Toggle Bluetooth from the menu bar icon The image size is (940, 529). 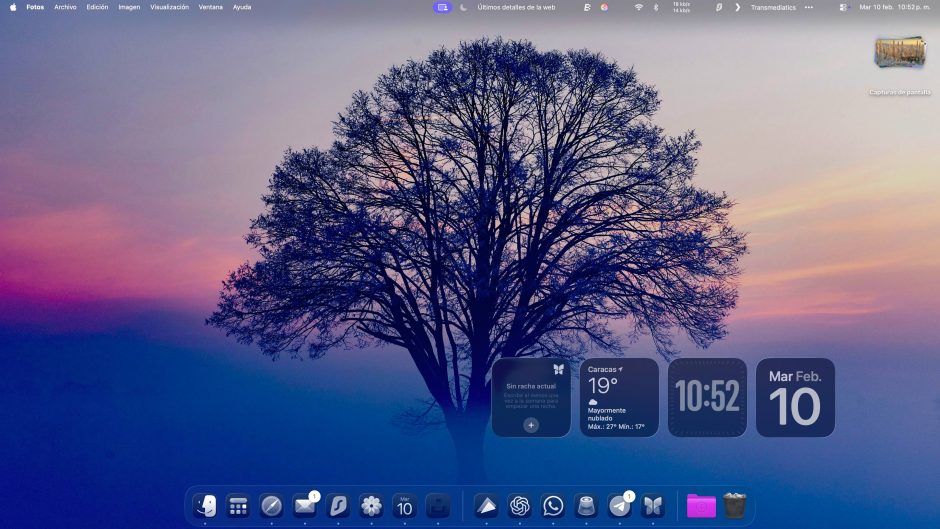656,7
